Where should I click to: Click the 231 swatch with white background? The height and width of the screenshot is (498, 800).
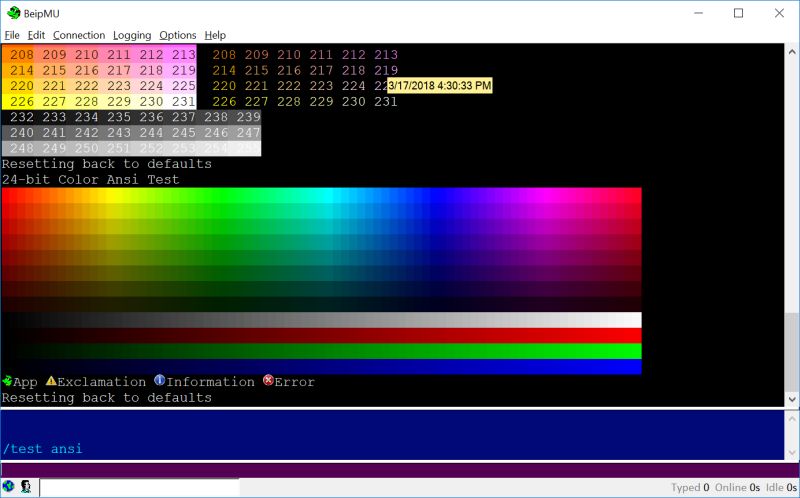pyautogui.click(x=183, y=102)
